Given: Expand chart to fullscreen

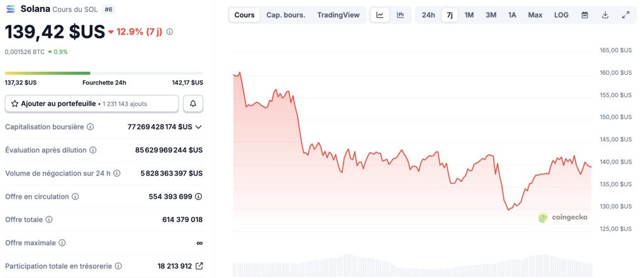Looking at the screenshot, I should pyautogui.click(x=625, y=15).
